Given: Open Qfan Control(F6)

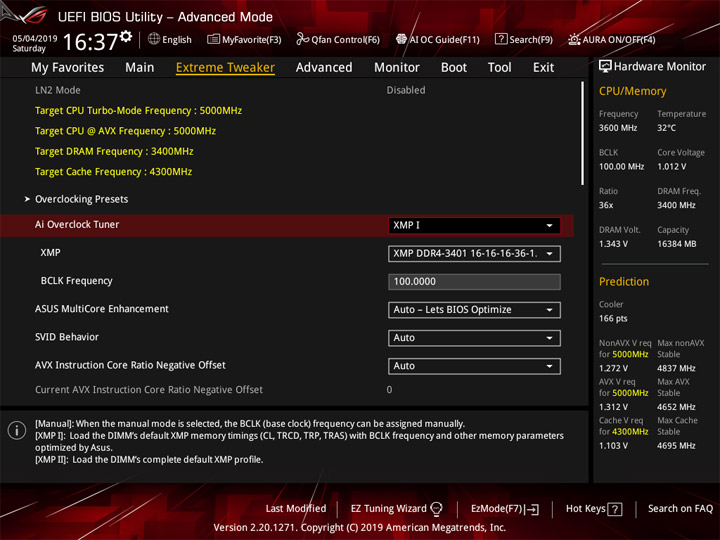Looking at the screenshot, I should 338,39.
